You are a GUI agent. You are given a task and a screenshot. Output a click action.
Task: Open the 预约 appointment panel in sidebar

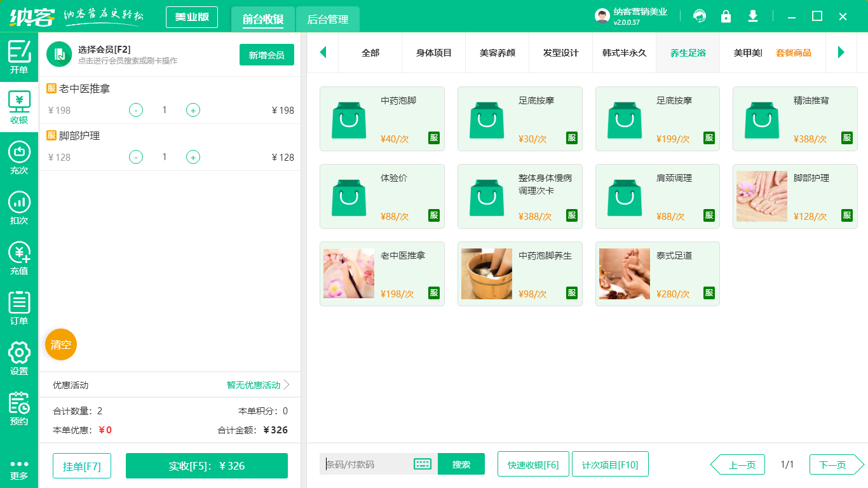click(x=18, y=410)
